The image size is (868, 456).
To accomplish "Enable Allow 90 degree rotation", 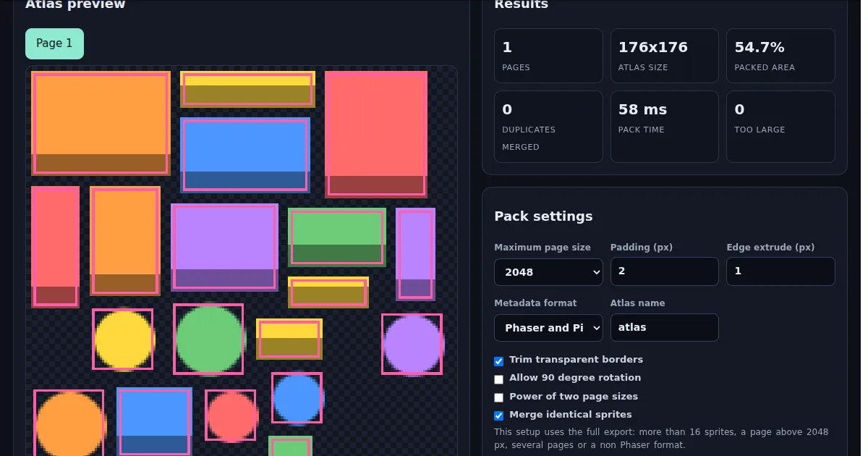I will pos(498,379).
